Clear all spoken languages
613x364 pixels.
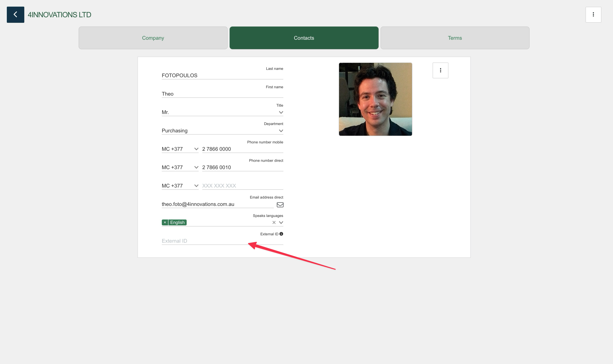pyautogui.click(x=274, y=222)
